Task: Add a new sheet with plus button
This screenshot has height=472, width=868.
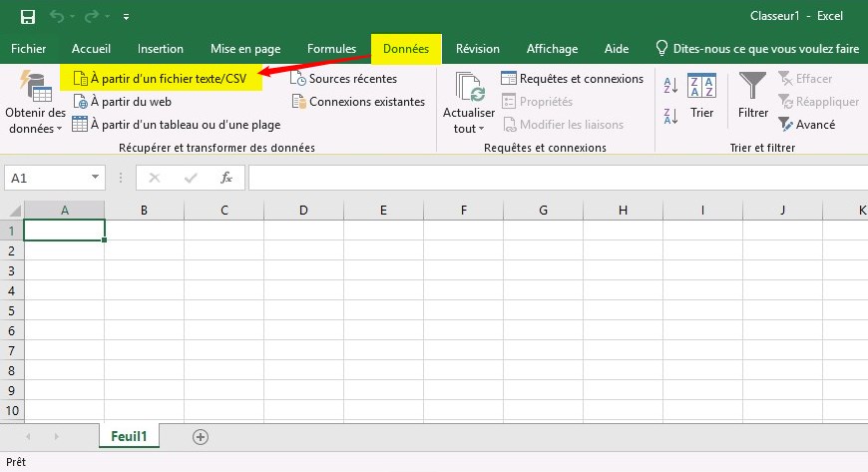Action: [201, 436]
